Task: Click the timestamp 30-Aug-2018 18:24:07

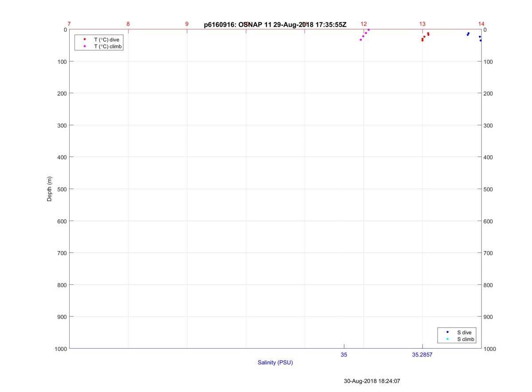Action: click(372, 381)
